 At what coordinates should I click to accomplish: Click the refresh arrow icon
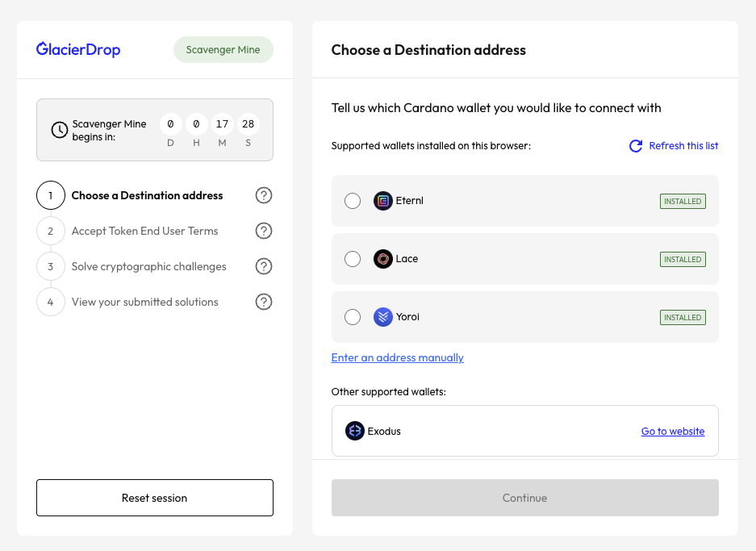tap(636, 146)
